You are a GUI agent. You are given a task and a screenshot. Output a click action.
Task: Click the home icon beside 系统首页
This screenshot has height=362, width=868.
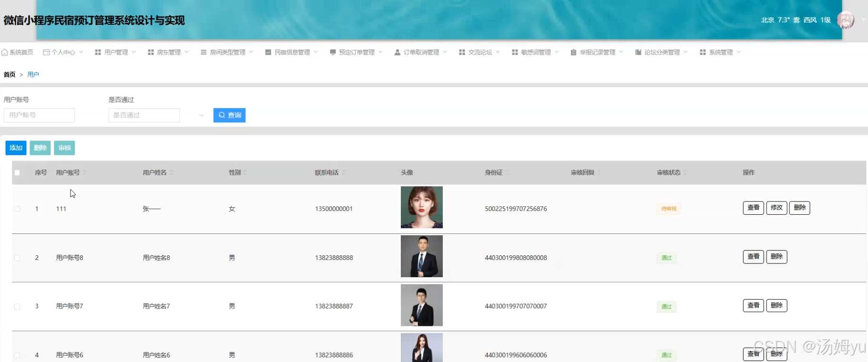click(x=5, y=52)
